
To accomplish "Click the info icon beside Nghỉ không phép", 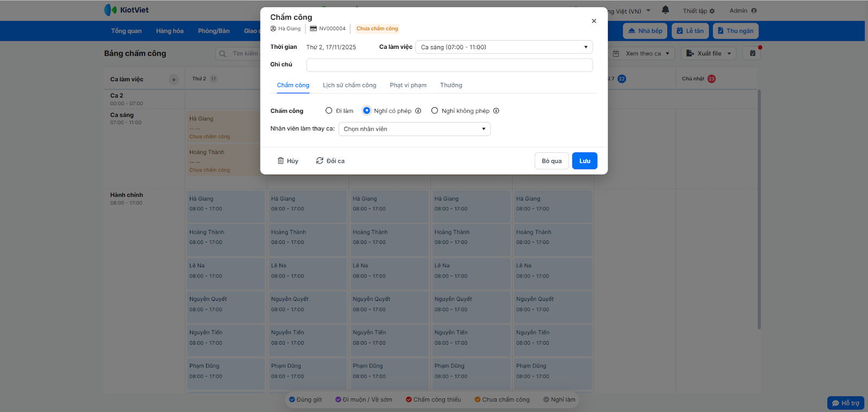I will coord(496,111).
